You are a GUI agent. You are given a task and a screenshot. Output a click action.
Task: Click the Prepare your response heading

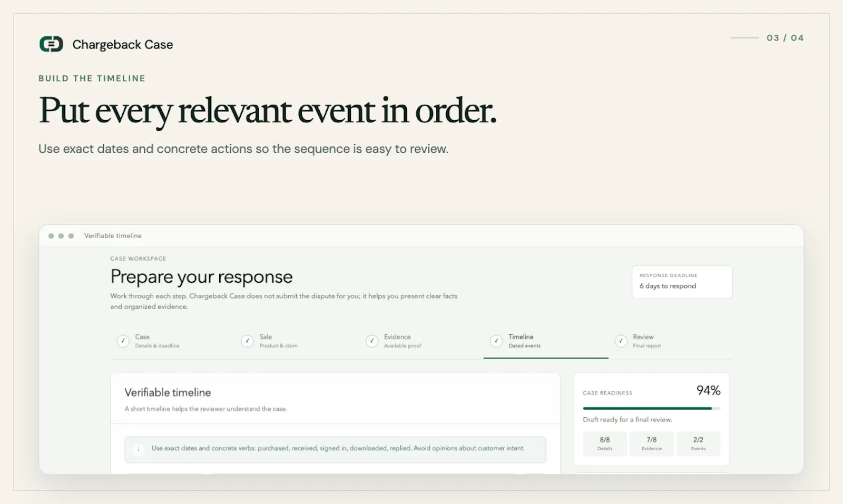(201, 276)
